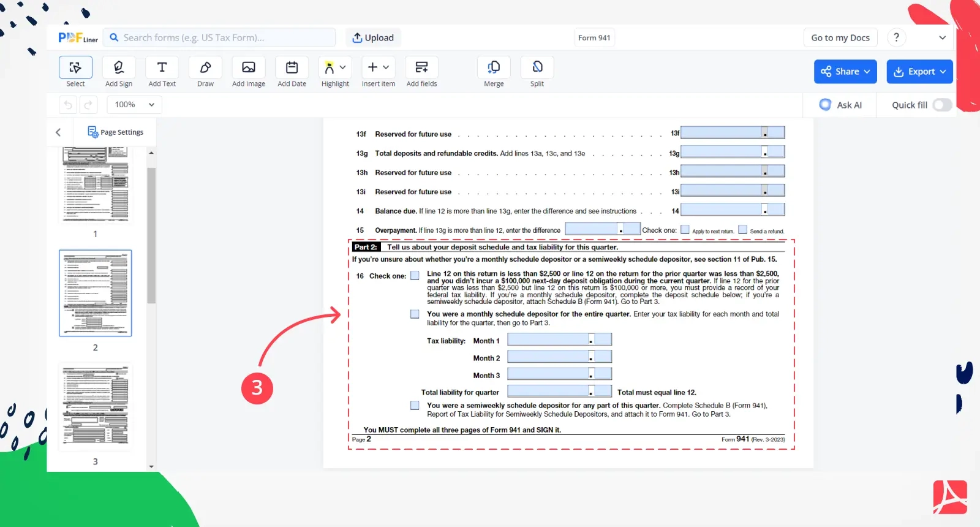Image resolution: width=980 pixels, height=527 pixels.
Task: Open the Add fields tool
Action: [x=422, y=67]
